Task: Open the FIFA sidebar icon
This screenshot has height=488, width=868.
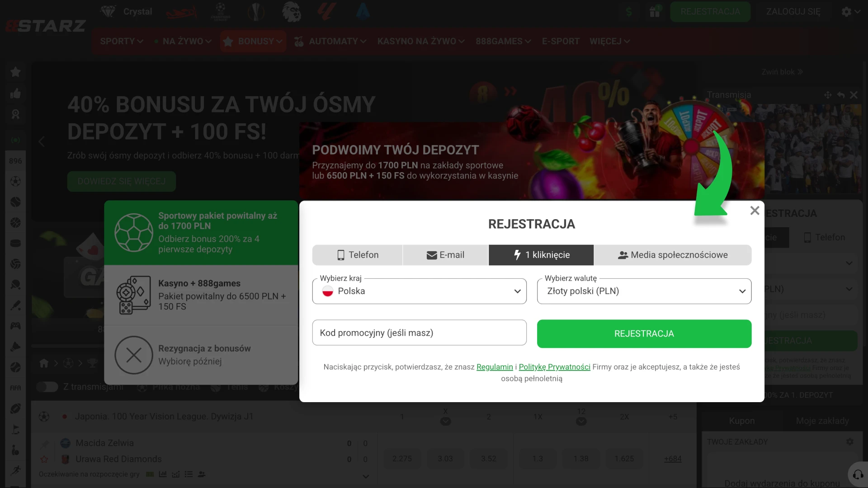Action: click(x=15, y=388)
